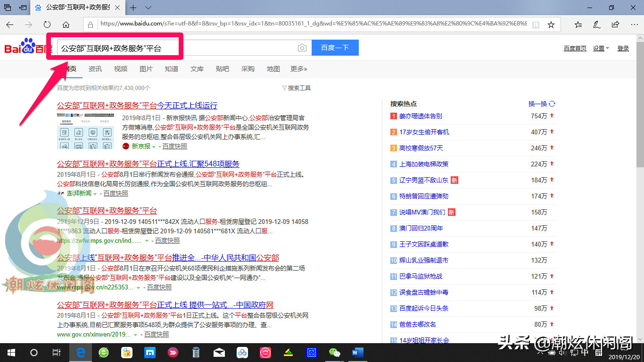Add notes with the pen icon
Screen dimensions: 644x362
pos(596,25)
